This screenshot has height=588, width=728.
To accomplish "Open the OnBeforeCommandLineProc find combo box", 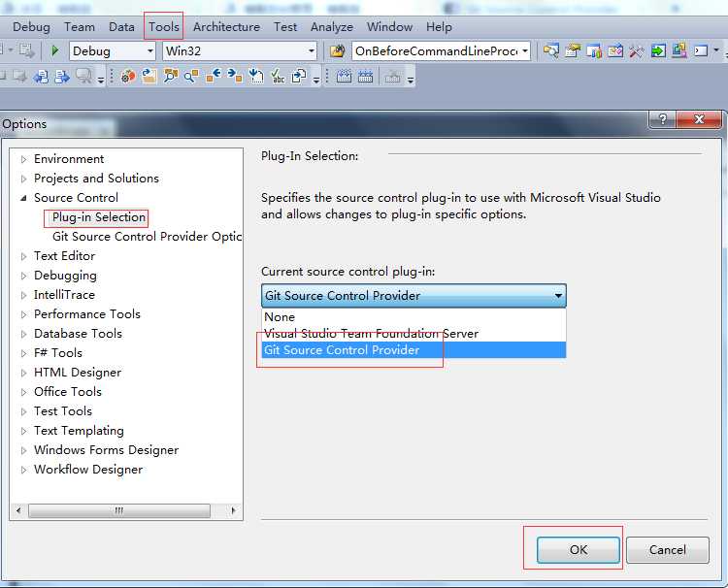I will point(441,50).
